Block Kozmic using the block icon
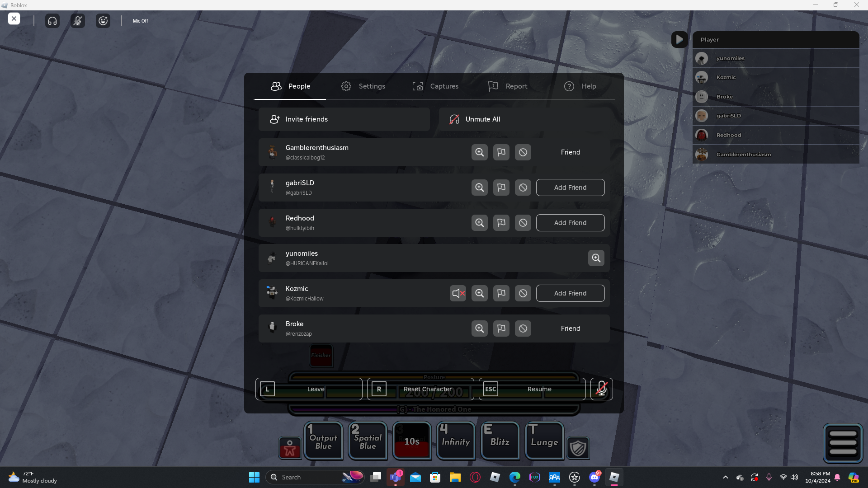Viewport: 868px width, 488px height. [523, 293]
